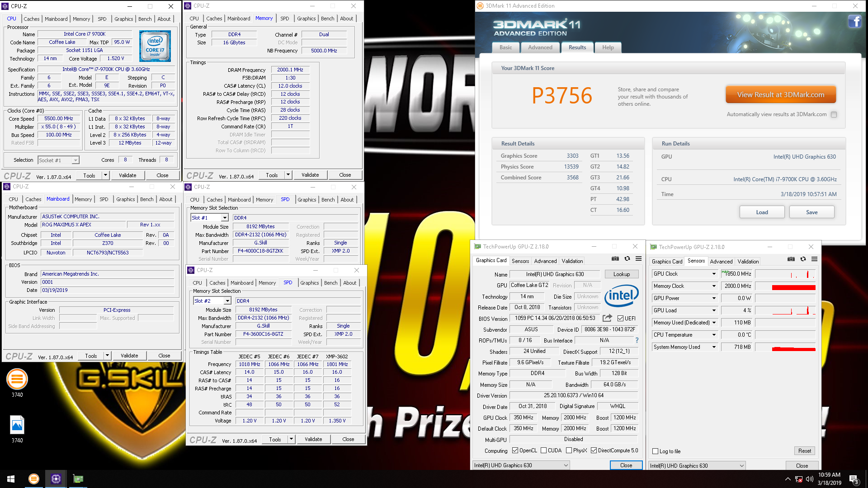Open Action Center notifications

coord(854,479)
